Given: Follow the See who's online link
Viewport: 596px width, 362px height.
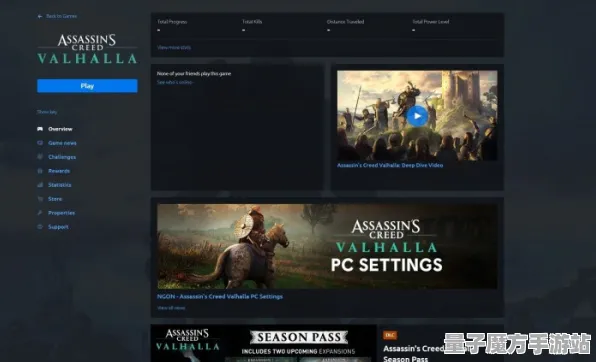Looking at the screenshot, I should point(175,82).
